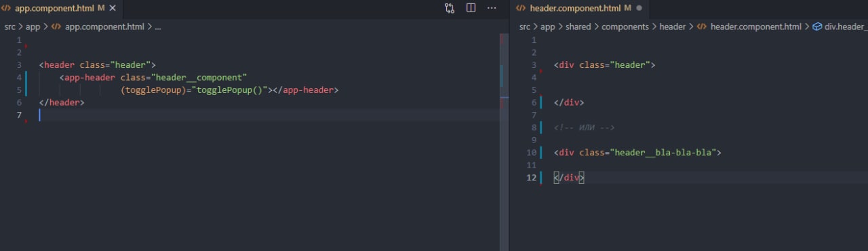Open 'components' breadcrumb folder
The image size is (868, 251).
click(x=625, y=27)
